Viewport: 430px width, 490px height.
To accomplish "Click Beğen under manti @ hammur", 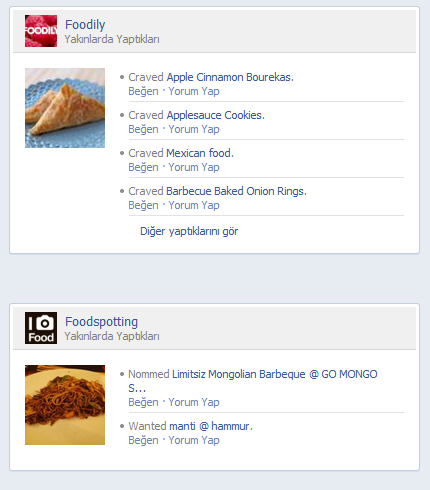I will pos(143,440).
